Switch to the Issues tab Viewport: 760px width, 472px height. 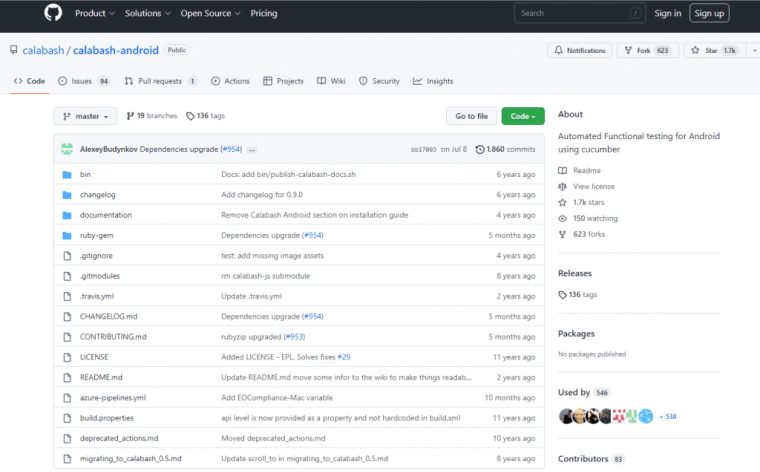[84, 81]
